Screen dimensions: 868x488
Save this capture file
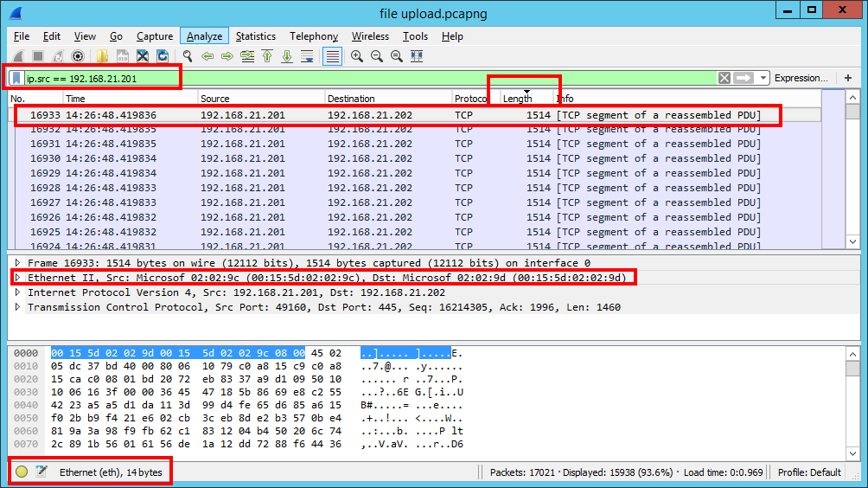[x=123, y=56]
